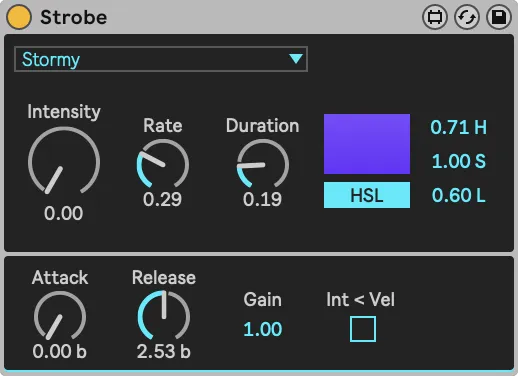Open the purple color swatch

click(x=367, y=144)
